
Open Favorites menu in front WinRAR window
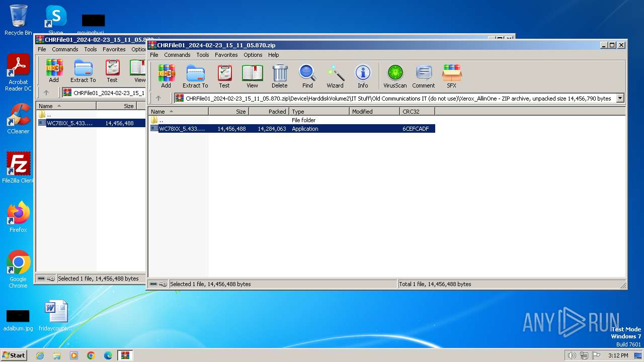[x=226, y=55]
